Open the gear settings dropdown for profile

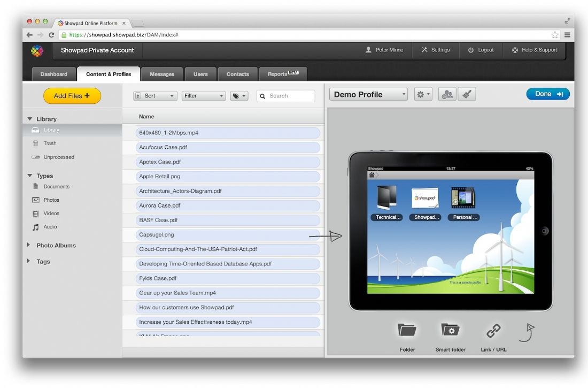point(423,94)
